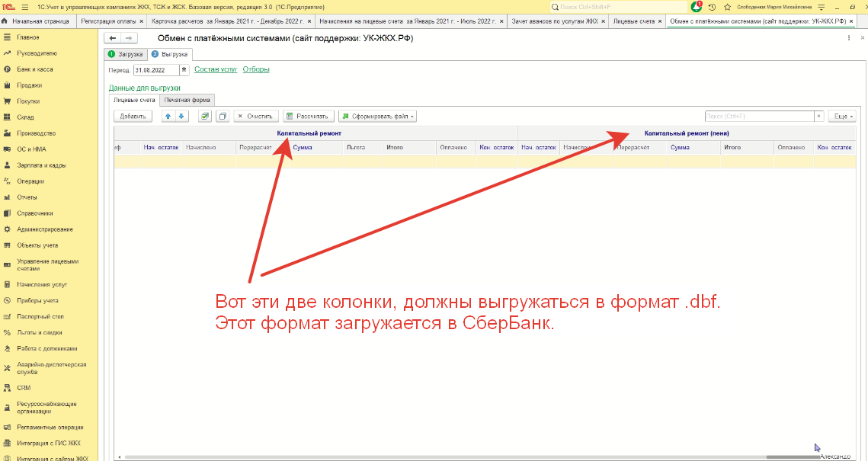Image resolution: width=868 pixels, height=461 pixels.
Task: Click the Очистить button
Action: pyautogui.click(x=255, y=117)
